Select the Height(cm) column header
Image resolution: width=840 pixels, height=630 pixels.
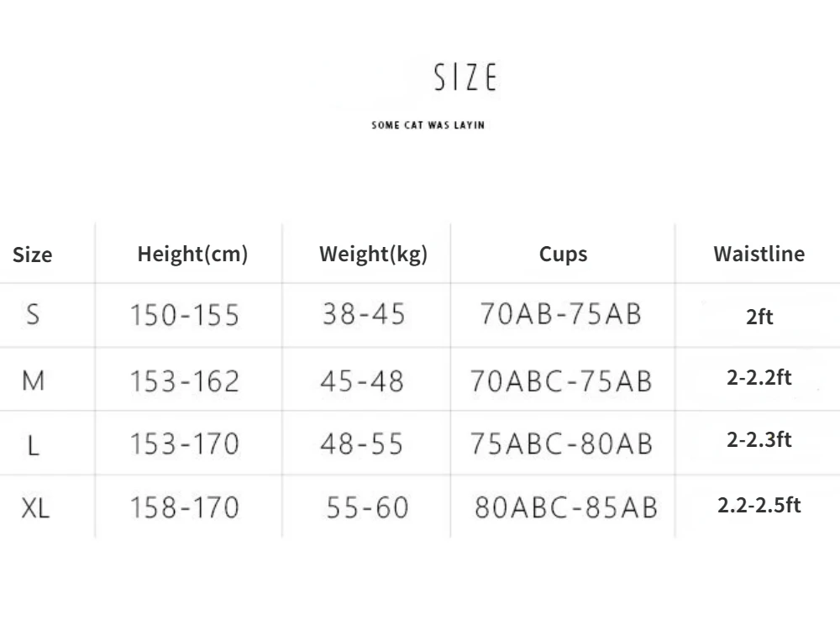(x=192, y=255)
